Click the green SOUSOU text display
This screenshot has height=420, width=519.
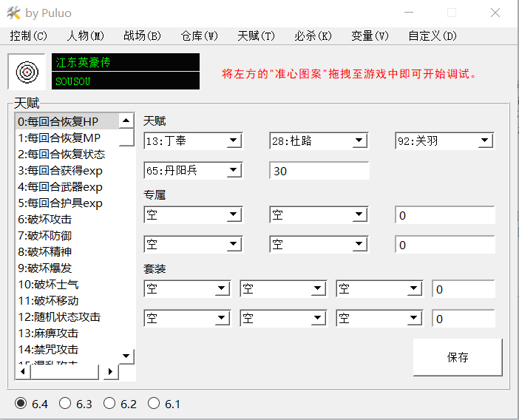pos(126,81)
